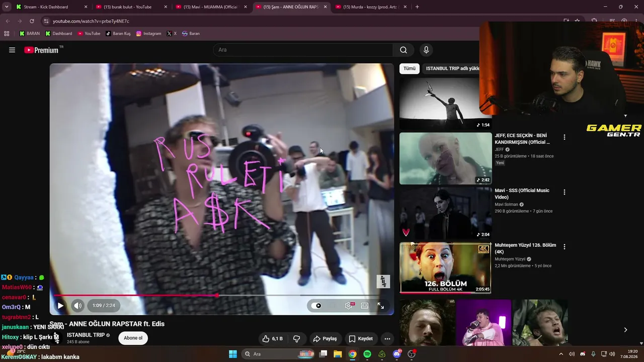644x362 pixels.
Task: Open options for 'Mavi - SSS' video
Action: click(x=565, y=192)
